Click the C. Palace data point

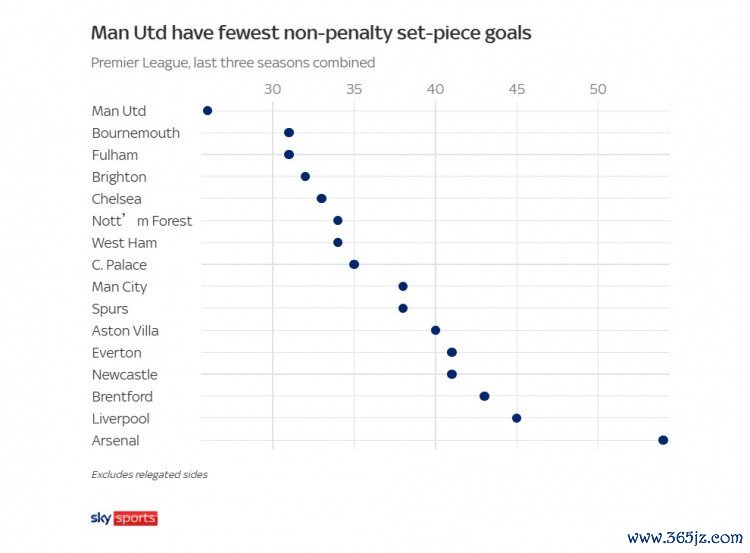[354, 264]
